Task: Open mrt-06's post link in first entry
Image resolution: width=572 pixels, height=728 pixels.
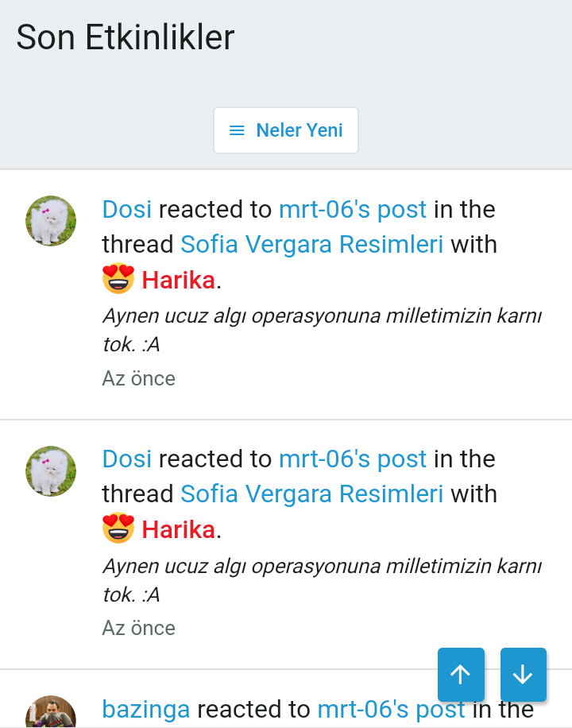Action: click(x=353, y=209)
